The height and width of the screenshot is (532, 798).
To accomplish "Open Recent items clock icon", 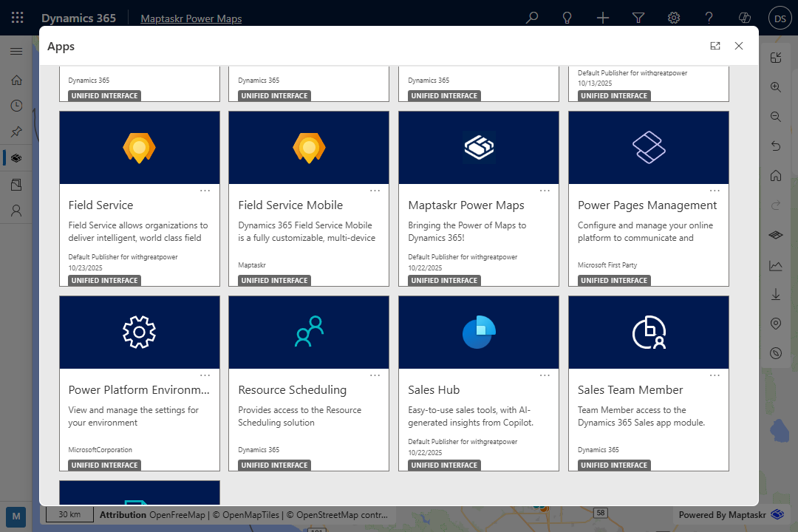I will pyautogui.click(x=16, y=106).
